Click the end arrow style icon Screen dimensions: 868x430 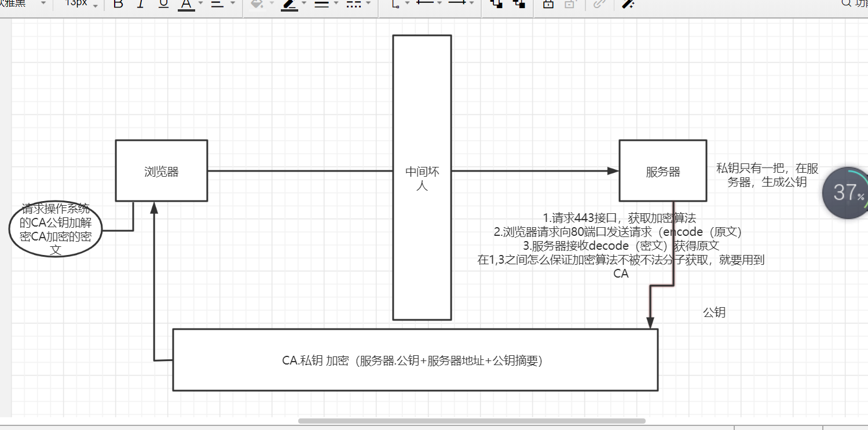pyautogui.click(x=457, y=3)
